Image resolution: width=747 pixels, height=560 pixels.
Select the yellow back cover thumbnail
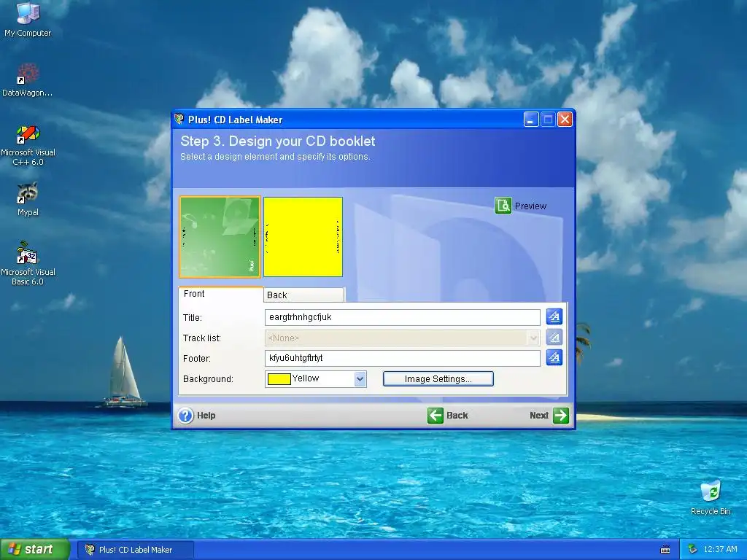[x=303, y=237]
